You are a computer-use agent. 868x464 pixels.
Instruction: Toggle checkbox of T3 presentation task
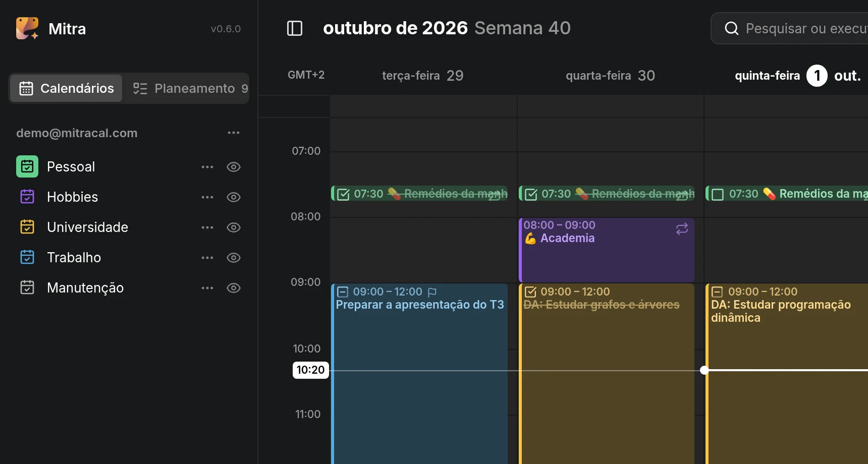(343, 292)
